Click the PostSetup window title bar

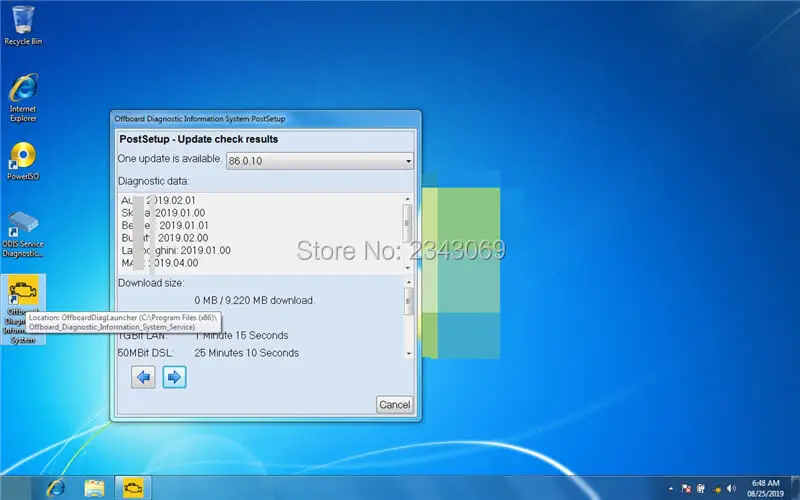point(265,119)
